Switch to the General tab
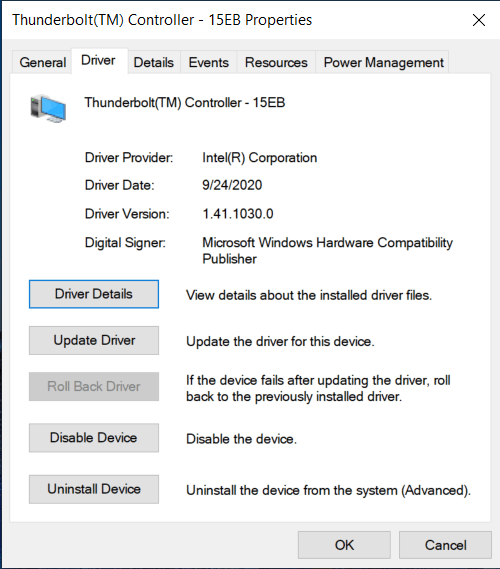 pos(42,62)
